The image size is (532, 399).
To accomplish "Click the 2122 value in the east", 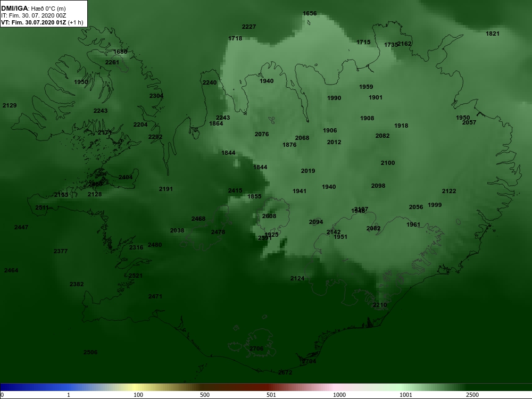I will pos(449,192).
